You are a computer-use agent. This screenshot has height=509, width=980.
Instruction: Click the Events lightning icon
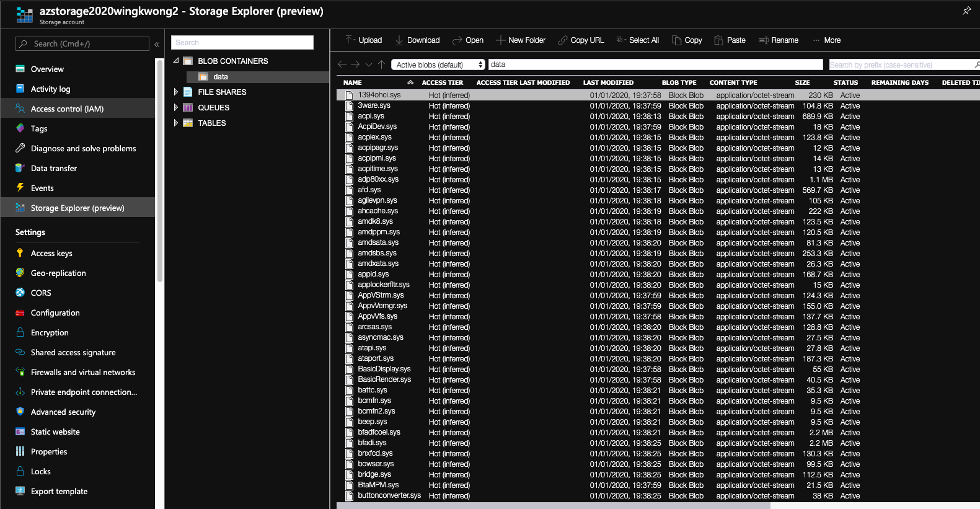[x=20, y=188]
